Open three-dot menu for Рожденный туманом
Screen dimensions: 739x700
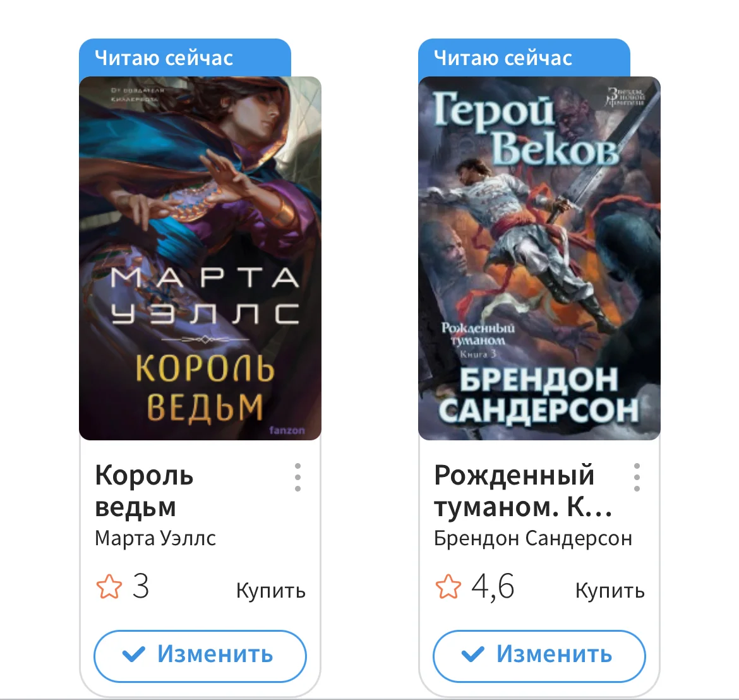pos(637,478)
